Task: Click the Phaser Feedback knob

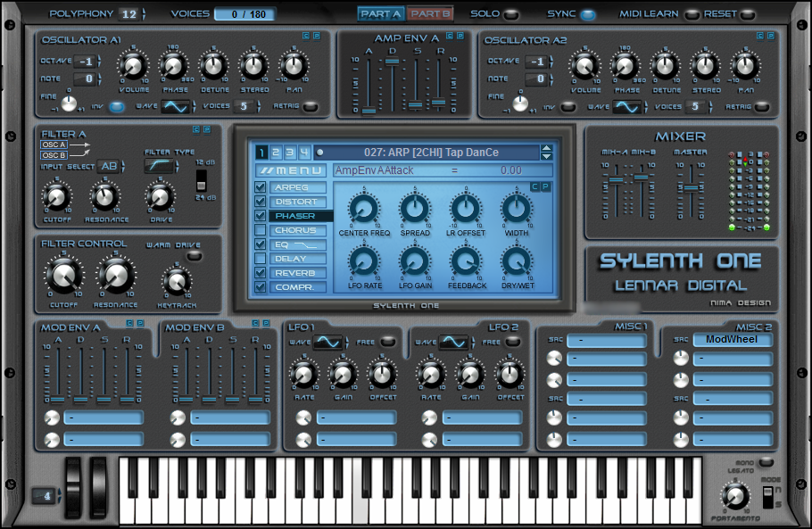Action: click(x=466, y=262)
